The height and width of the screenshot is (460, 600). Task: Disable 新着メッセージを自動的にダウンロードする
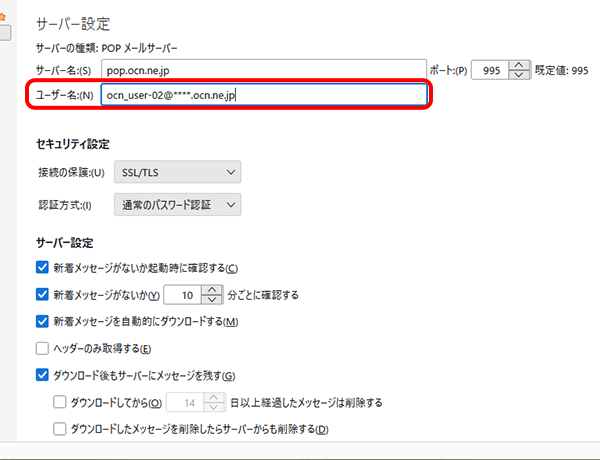[42, 322]
